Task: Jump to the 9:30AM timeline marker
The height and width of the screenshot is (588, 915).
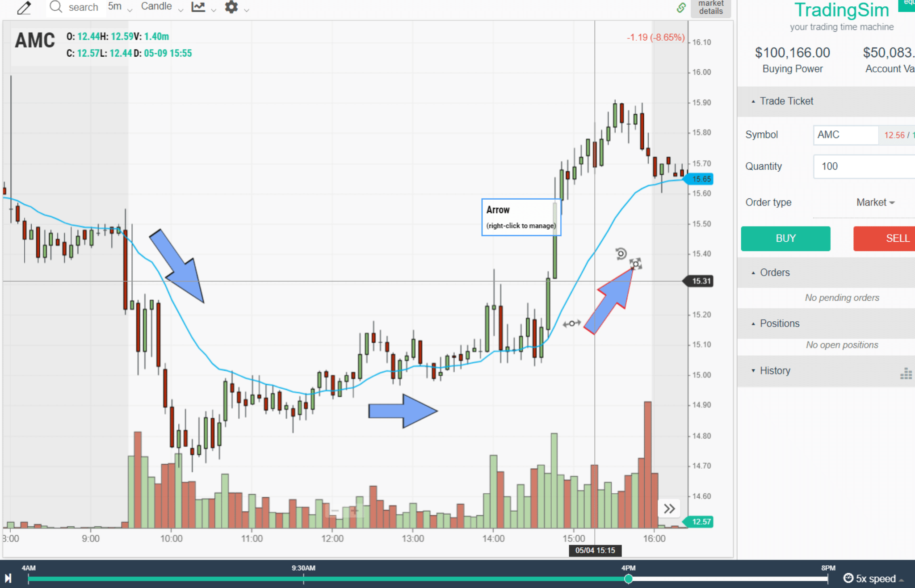Action: (x=303, y=568)
